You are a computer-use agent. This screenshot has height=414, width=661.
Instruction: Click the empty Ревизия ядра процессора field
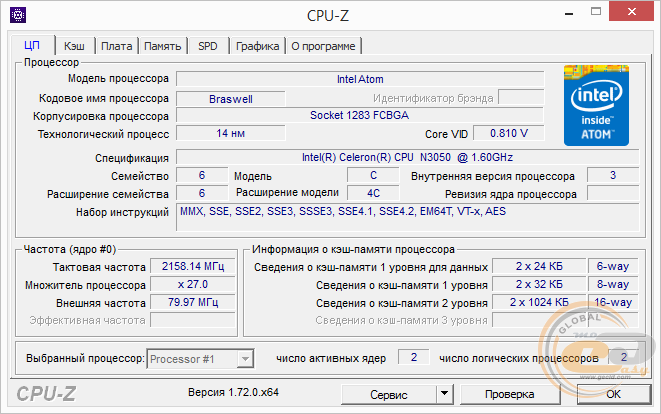(x=613, y=193)
